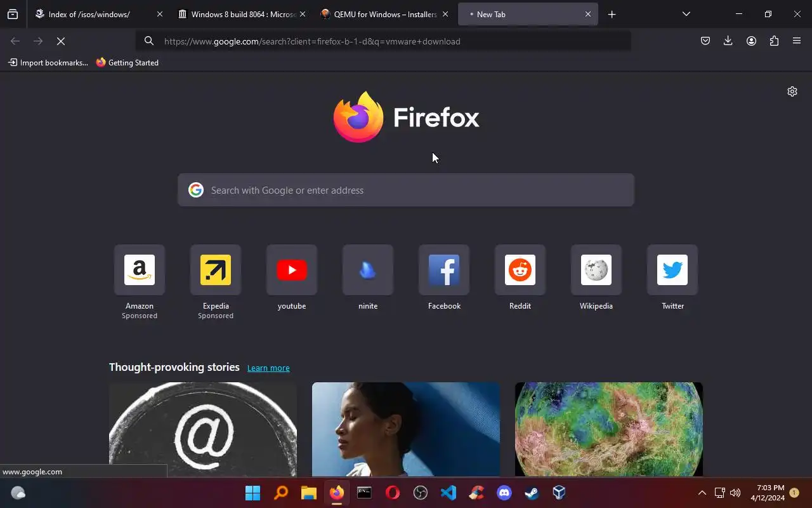Image resolution: width=812 pixels, height=508 pixels.
Task: Open Discord from taskbar
Action: (504, 493)
